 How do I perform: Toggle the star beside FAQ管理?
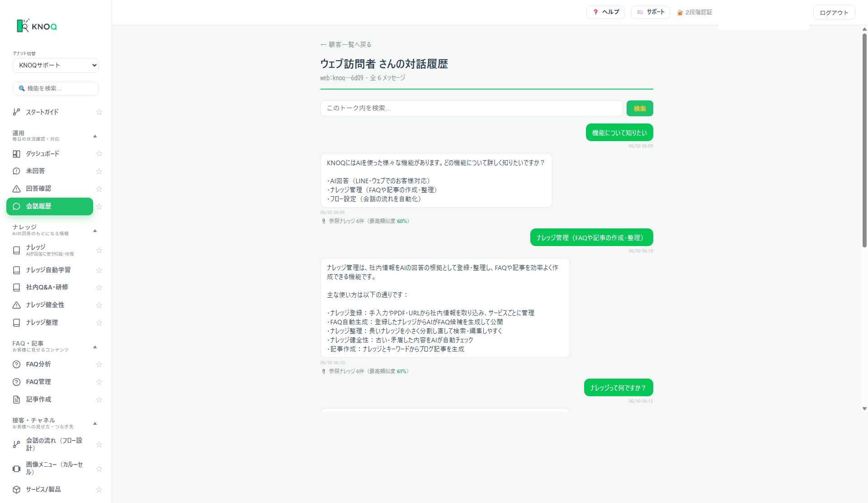[99, 382]
